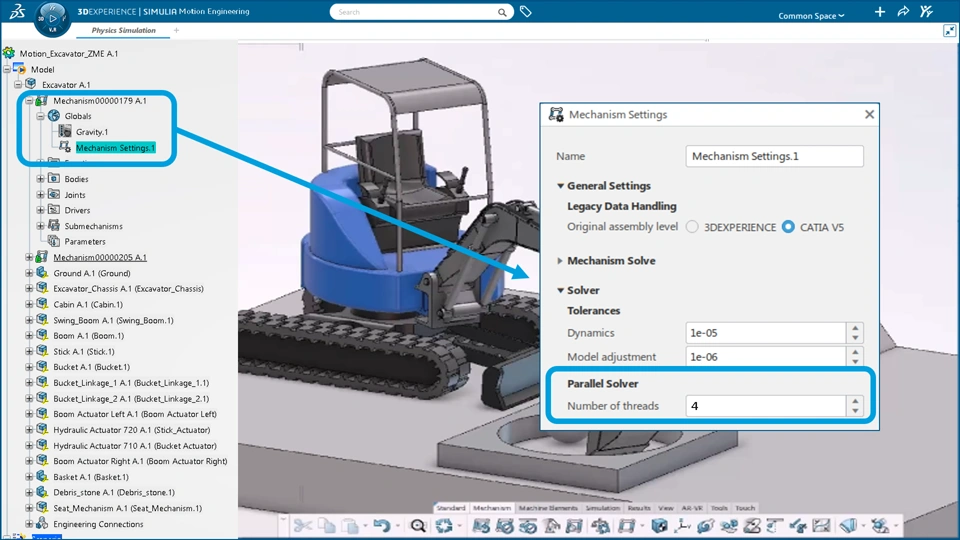Click the shaded cube icon in bottom toolbar
Screen dimensions: 960x540
click(659, 526)
